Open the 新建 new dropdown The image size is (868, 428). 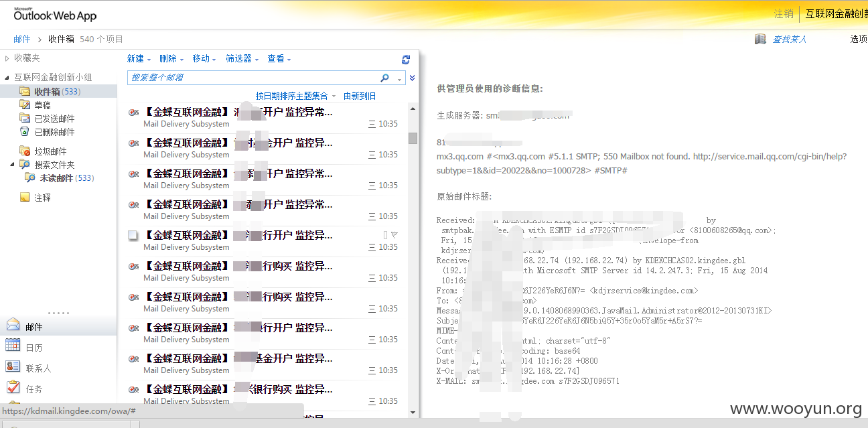[x=139, y=59]
